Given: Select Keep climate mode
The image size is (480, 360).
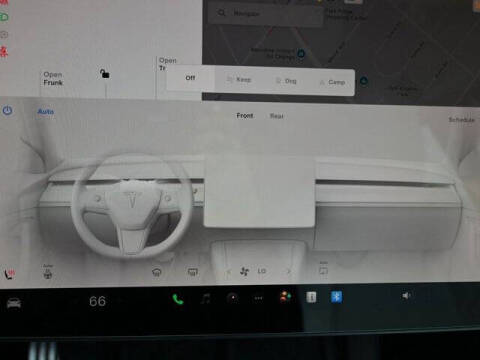Looking at the screenshot, I should pyautogui.click(x=239, y=80).
